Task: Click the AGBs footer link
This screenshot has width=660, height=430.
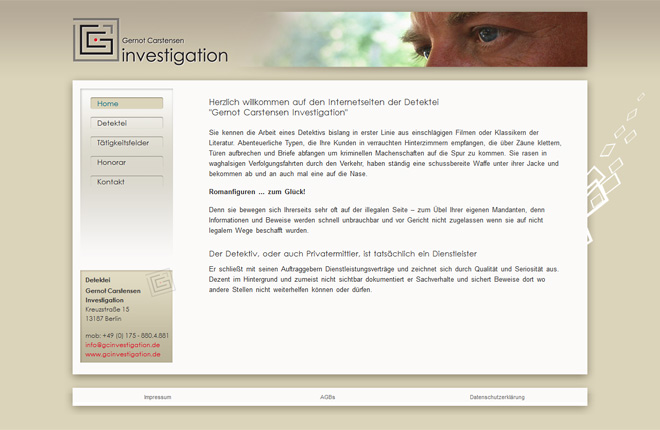Action: 327,397
